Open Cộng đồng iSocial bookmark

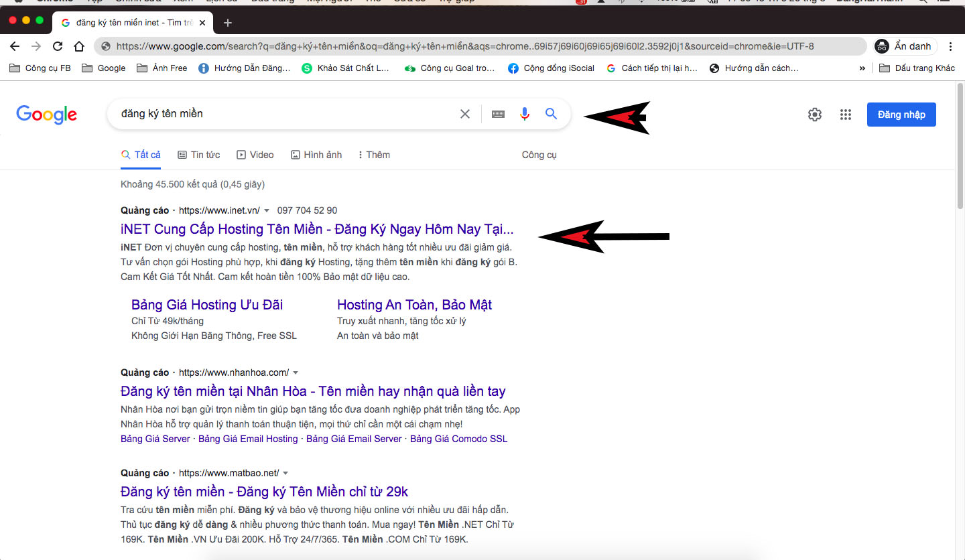click(x=552, y=68)
